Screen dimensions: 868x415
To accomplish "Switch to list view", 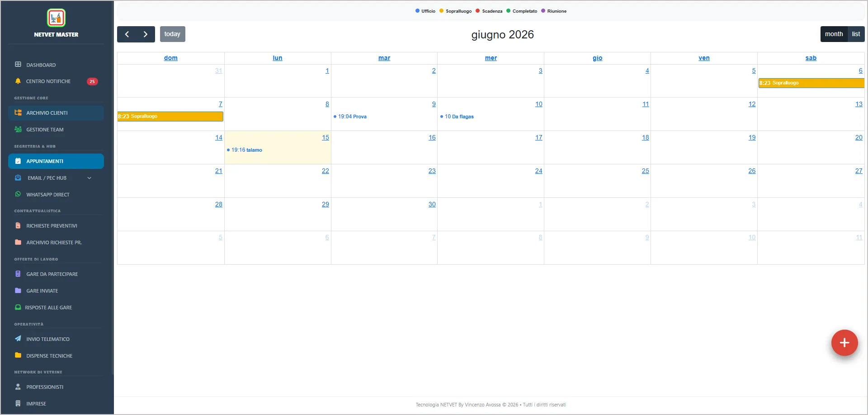I will [x=856, y=34].
